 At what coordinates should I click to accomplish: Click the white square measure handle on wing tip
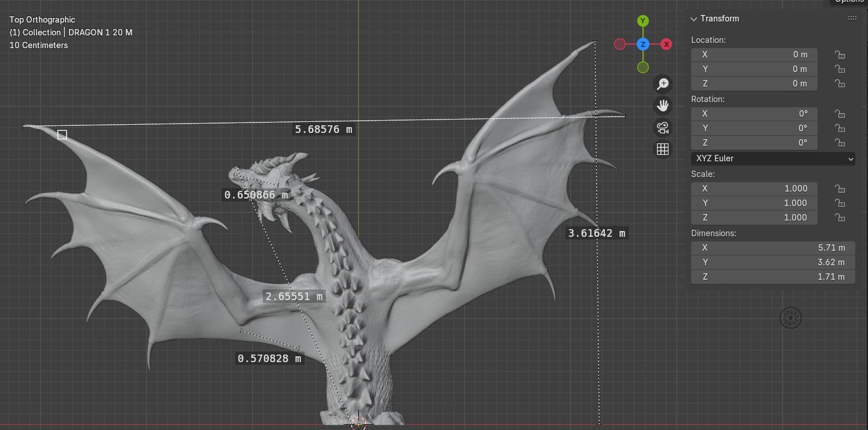point(62,135)
